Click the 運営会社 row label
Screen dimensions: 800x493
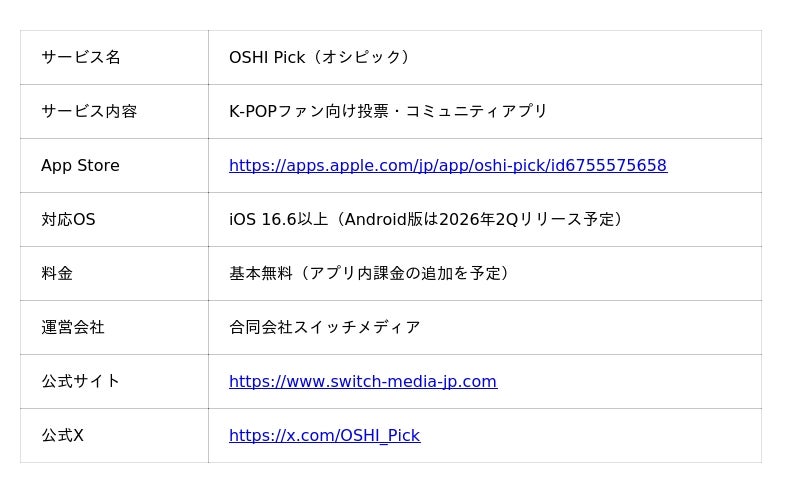(72, 328)
